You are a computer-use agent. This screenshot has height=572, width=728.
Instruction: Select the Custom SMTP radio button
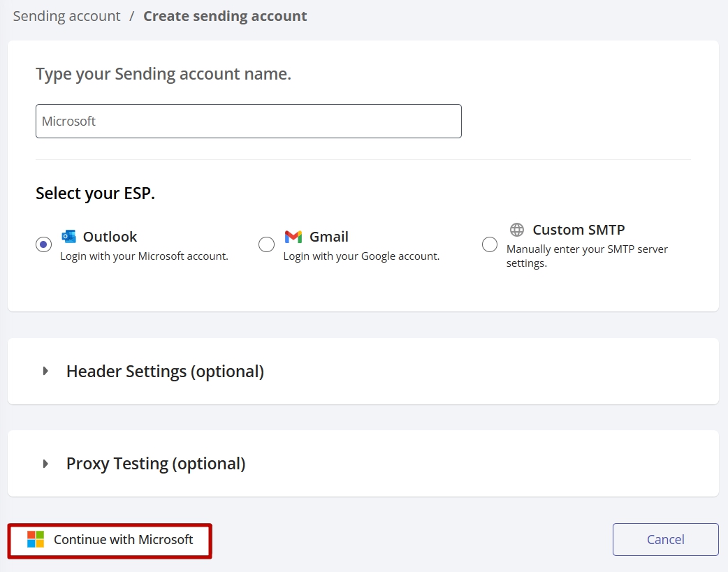click(x=490, y=244)
